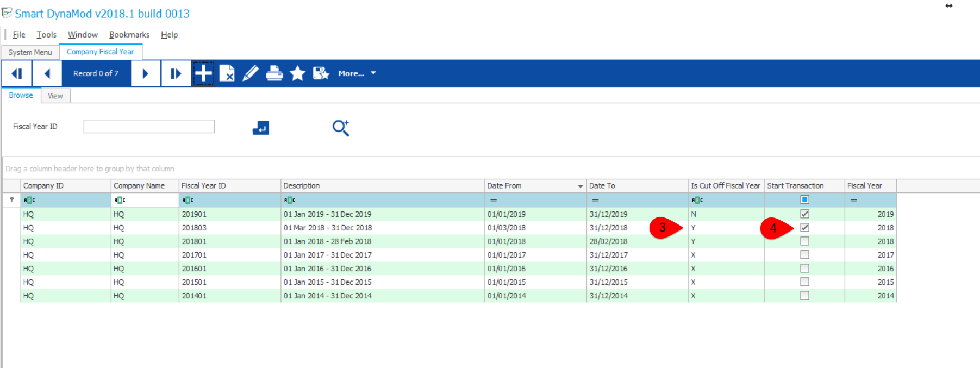
Task: Sort by Company ID column header
Action: coord(66,186)
